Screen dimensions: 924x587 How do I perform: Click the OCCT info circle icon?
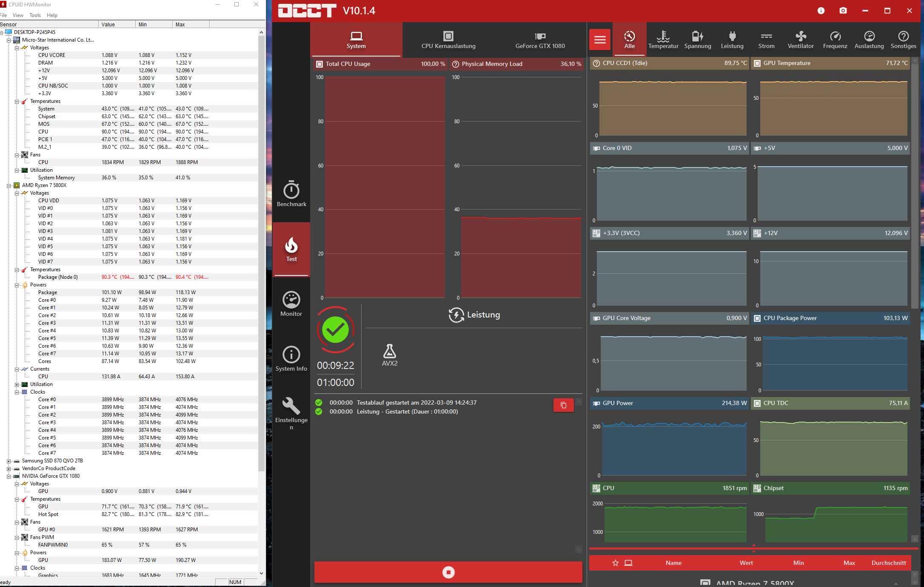(x=821, y=11)
